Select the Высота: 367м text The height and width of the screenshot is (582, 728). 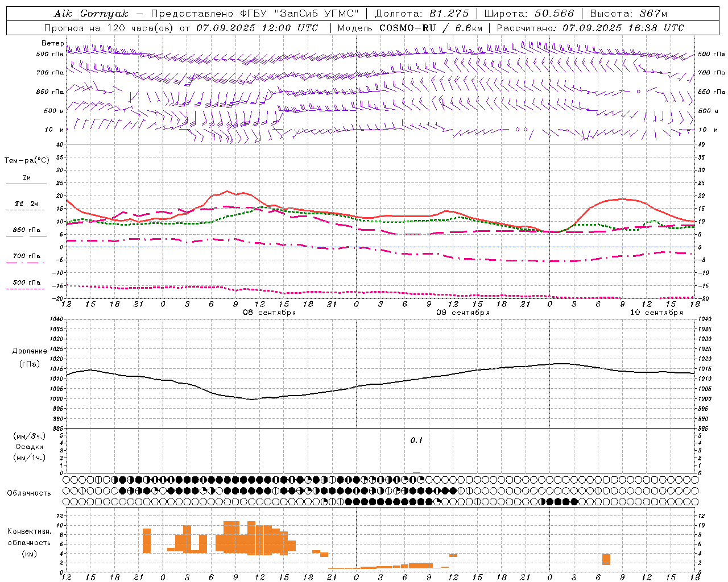pyautogui.click(x=628, y=14)
